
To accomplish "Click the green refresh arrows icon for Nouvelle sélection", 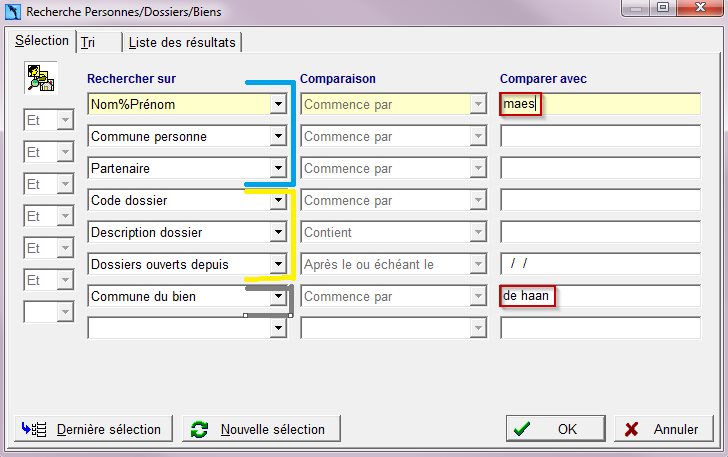I will pyautogui.click(x=199, y=429).
